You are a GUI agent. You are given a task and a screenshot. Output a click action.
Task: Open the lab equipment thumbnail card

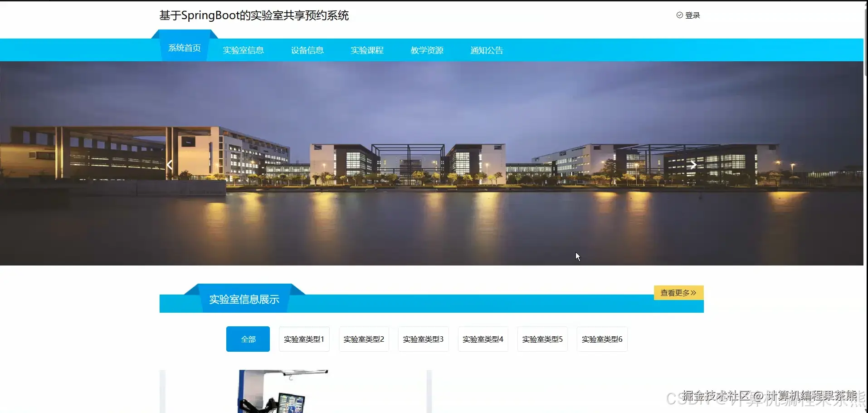[x=295, y=391]
